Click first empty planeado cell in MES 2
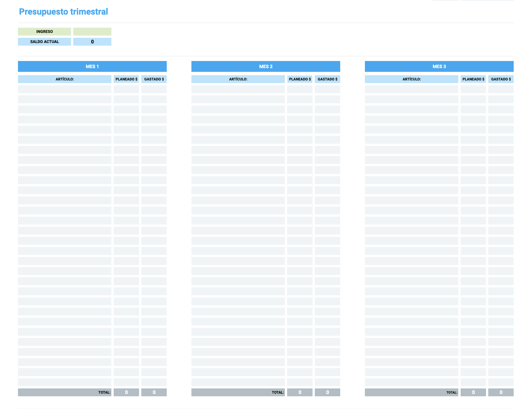532x409 pixels. tap(300, 89)
